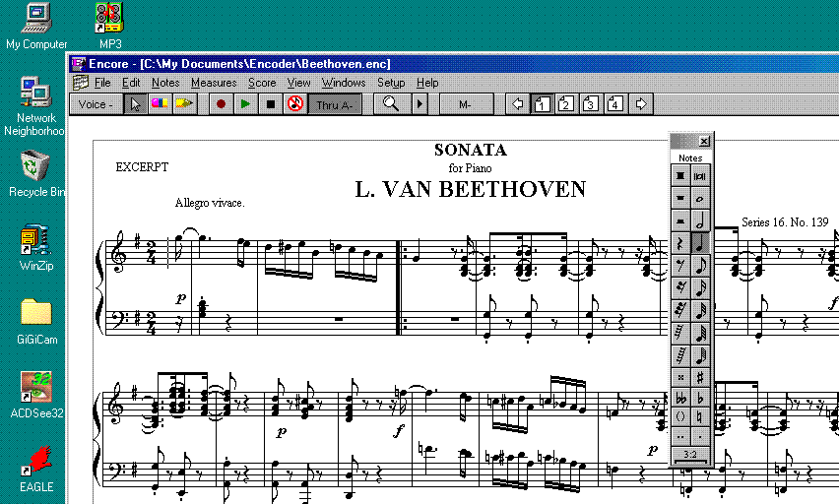Select the sixteenth rest in Notes palette
Image resolution: width=839 pixels, height=504 pixels.
click(x=680, y=287)
